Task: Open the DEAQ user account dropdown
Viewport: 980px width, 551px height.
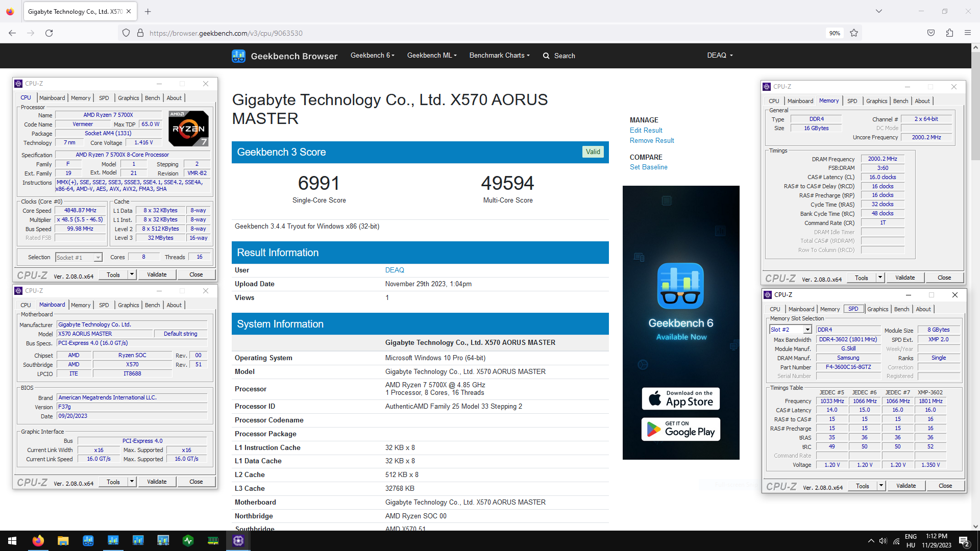Action: (x=720, y=56)
